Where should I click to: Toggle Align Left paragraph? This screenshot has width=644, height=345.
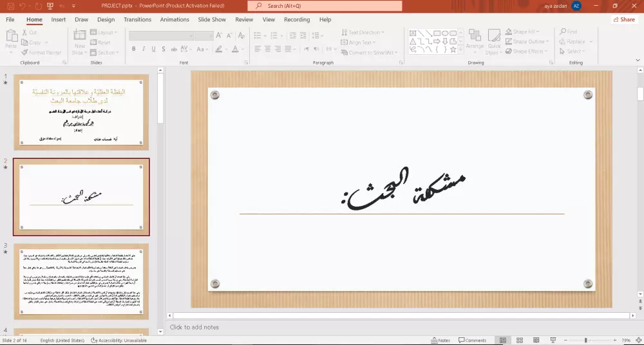(x=258, y=49)
